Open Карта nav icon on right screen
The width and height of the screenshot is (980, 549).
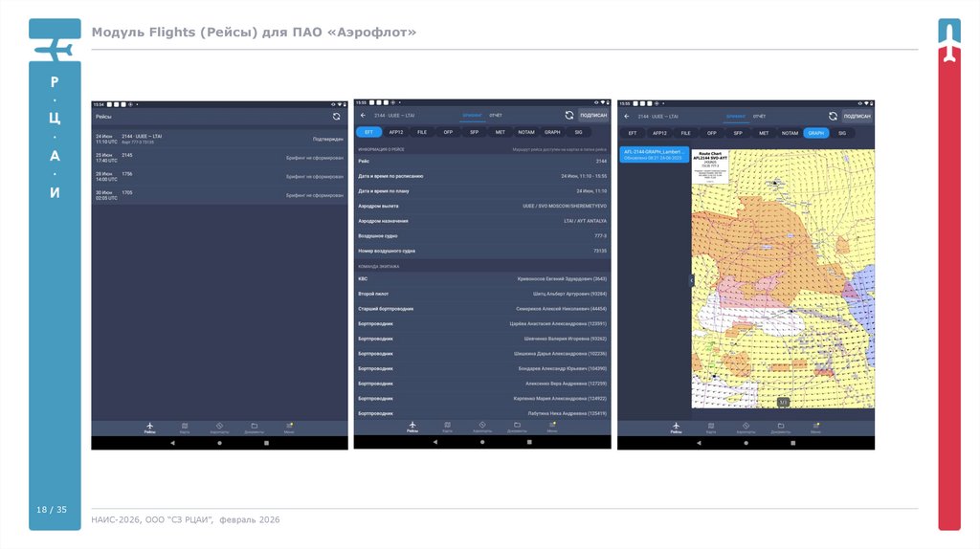tap(711, 428)
